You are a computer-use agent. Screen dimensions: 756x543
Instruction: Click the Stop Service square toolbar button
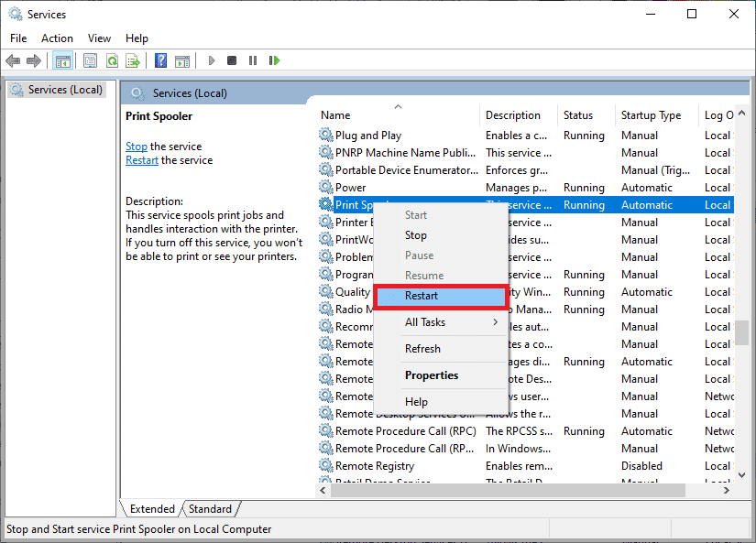232,60
